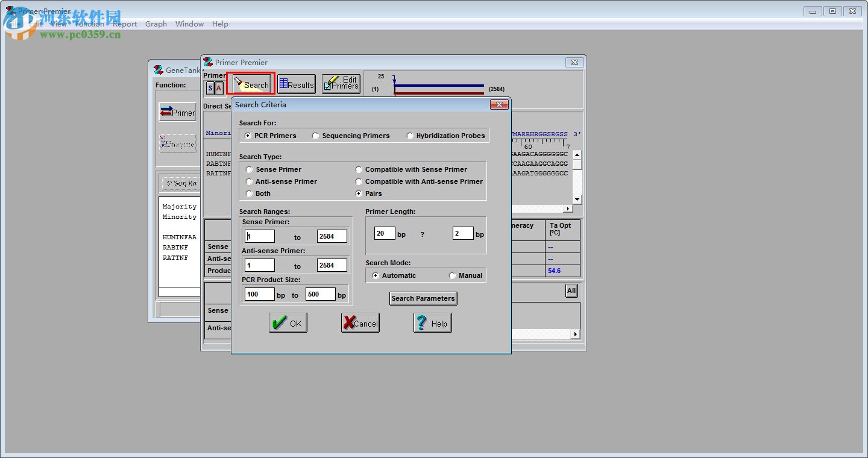Click the Search flashlight toolbar button
Viewport: 868px width, 458px height.
click(x=251, y=84)
